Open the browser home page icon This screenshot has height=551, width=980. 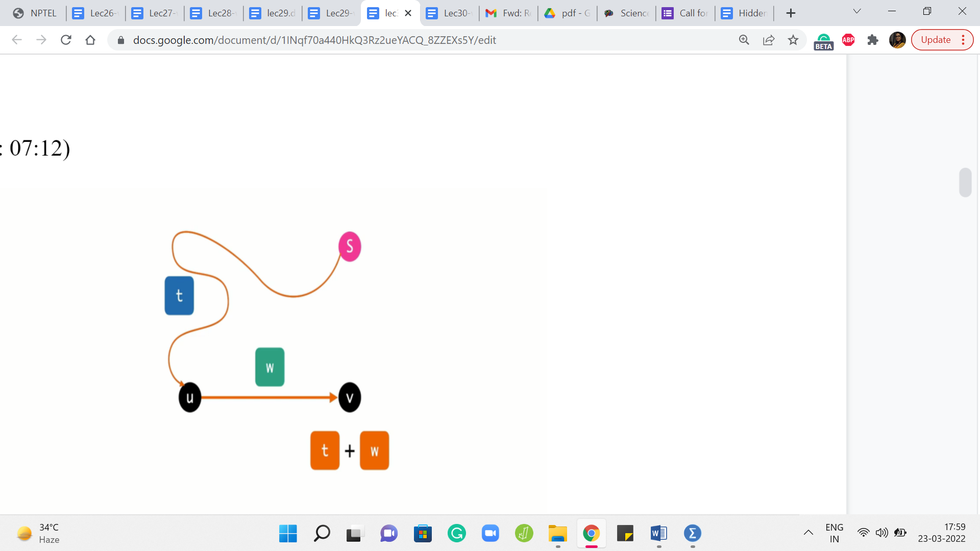90,40
